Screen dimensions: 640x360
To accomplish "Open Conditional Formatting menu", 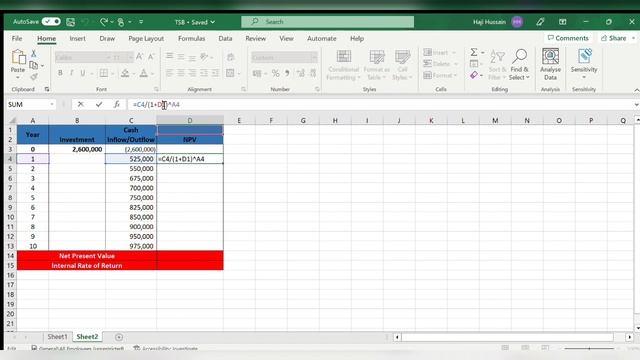I will pos(344,65).
